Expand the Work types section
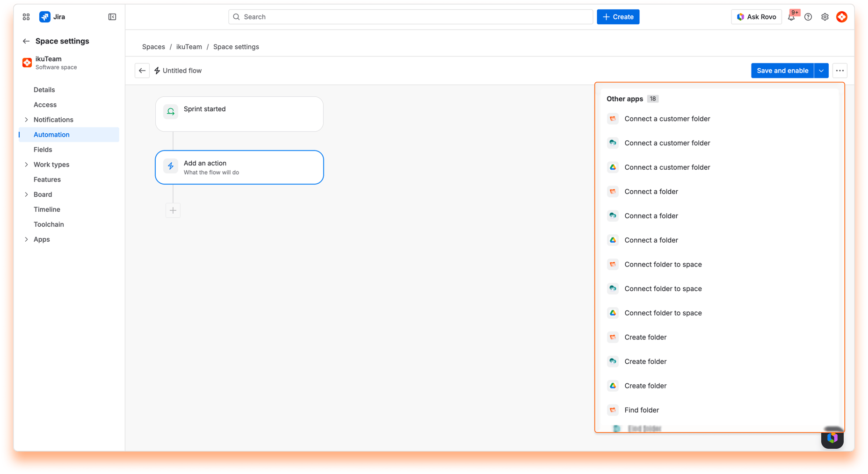868x474 pixels. pos(26,165)
